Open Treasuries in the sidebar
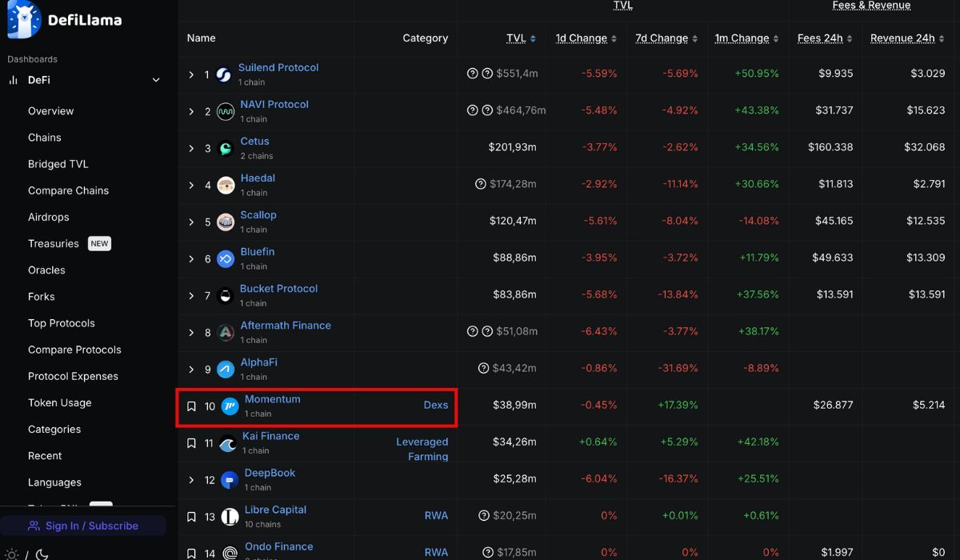Screen dimensions: 960x560 tap(54, 243)
